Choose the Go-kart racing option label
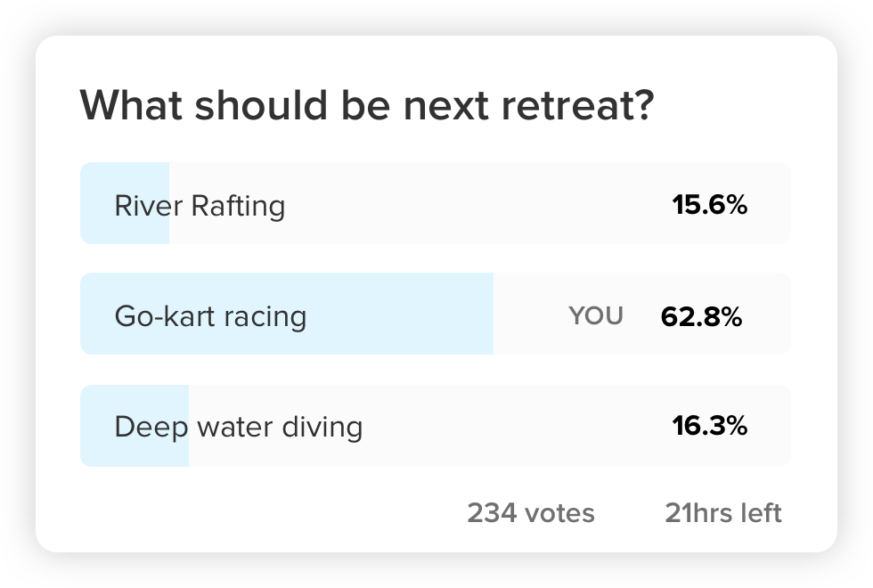Image resolution: width=873 pixels, height=588 pixels. click(x=210, y=316)
